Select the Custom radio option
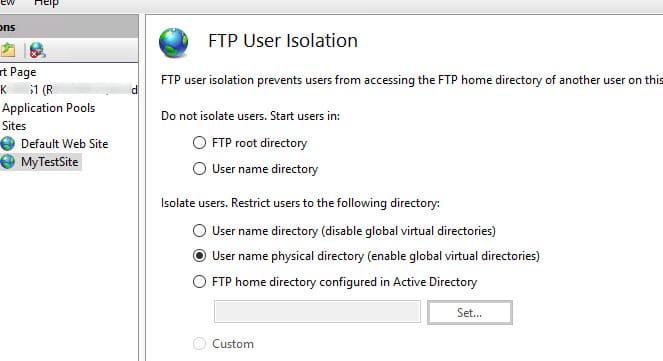663x361 pixels. [x=199, y=344]
